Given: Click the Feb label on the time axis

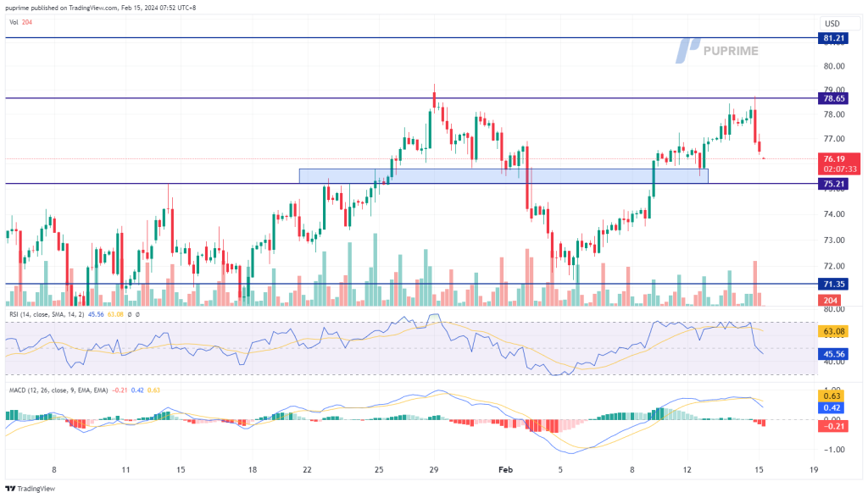Looking at the screenshot, I should click(505, 468).
